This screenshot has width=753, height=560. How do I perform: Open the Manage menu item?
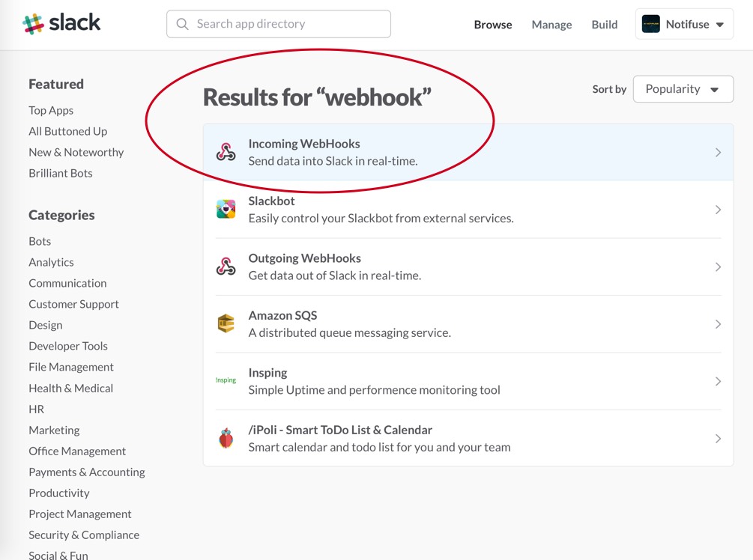pos(551,25)
